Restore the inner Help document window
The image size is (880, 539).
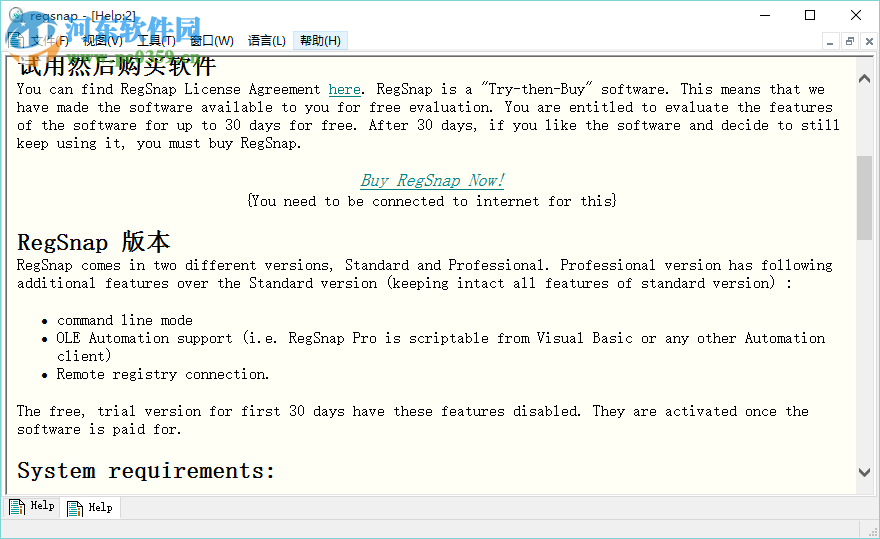tap(850, 42)
